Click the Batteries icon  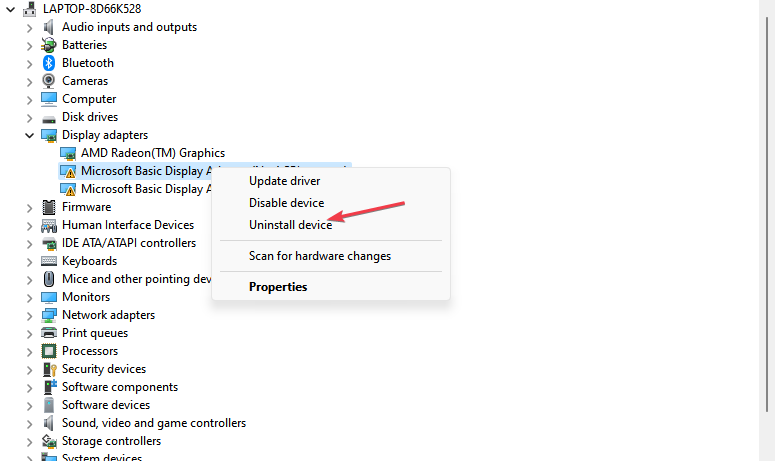(x=48, y=45)
